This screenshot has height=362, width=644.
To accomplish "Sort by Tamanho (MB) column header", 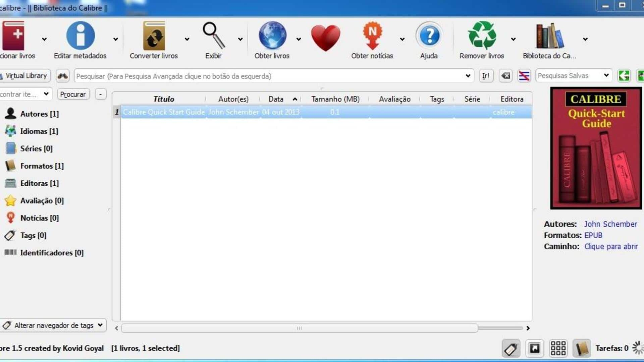I will pyautogui.click(x=335, y=99).
